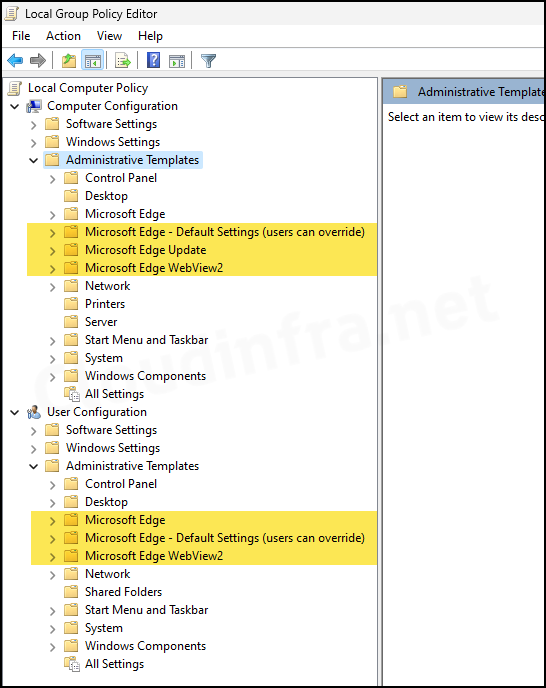Open Help via blue question mark icon
The height and width of the screenshot is (688, 546).
pos(153,60)
